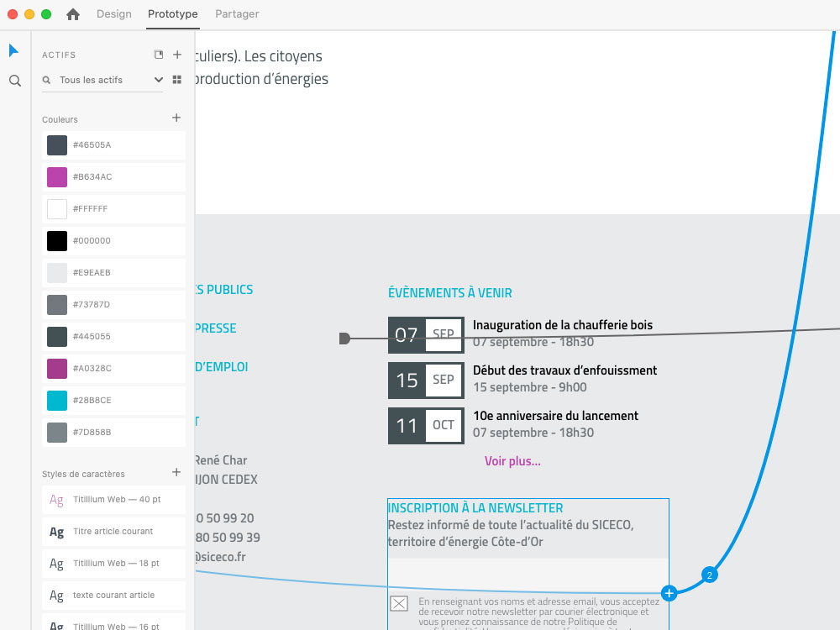Select the arrow Selection tool
840x630 pixels.
coord(13,50)
